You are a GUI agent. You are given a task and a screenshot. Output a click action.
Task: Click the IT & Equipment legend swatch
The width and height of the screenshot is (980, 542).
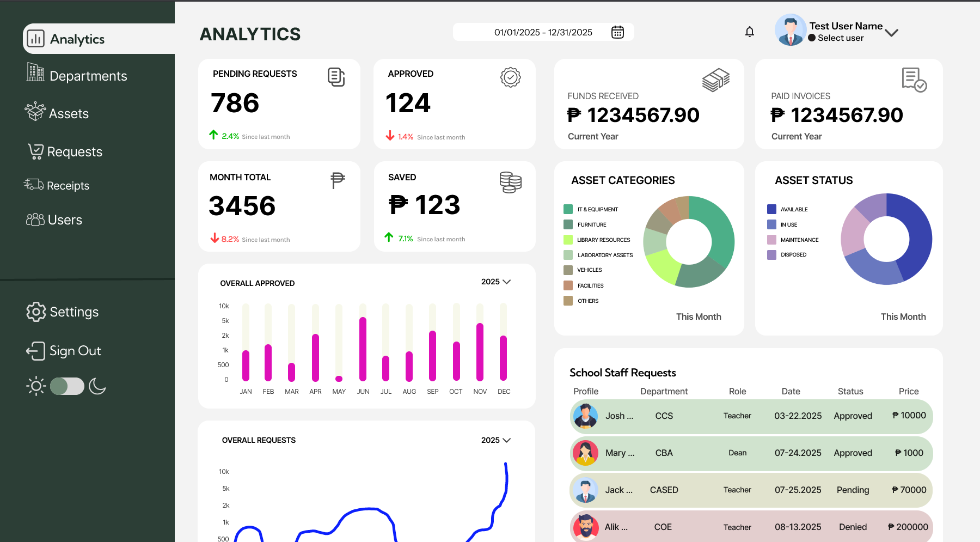(568, 209)
